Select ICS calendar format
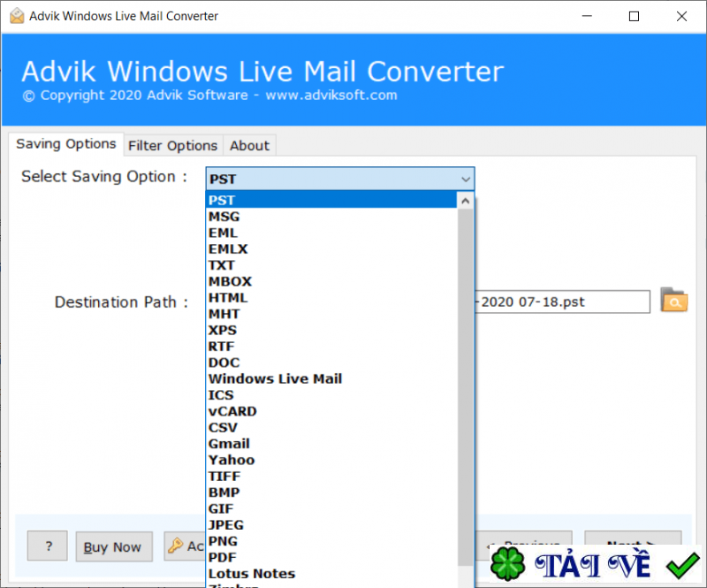 (331, 395)
